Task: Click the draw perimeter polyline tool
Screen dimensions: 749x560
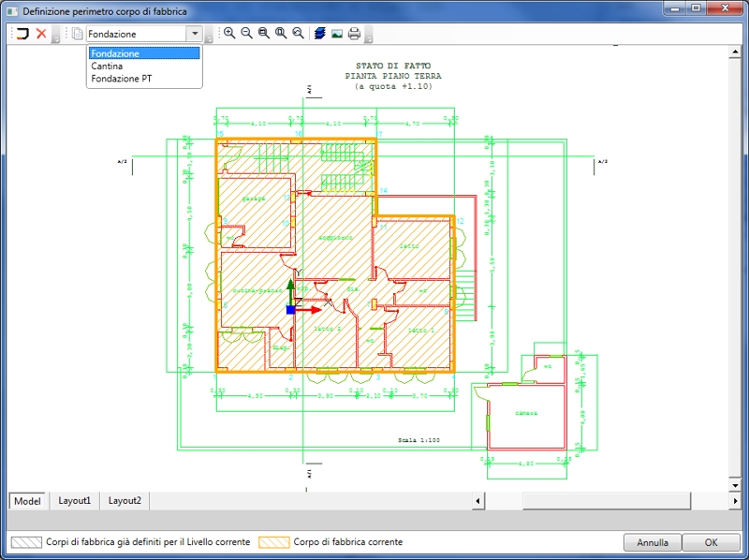Action: tap(22, 34)
